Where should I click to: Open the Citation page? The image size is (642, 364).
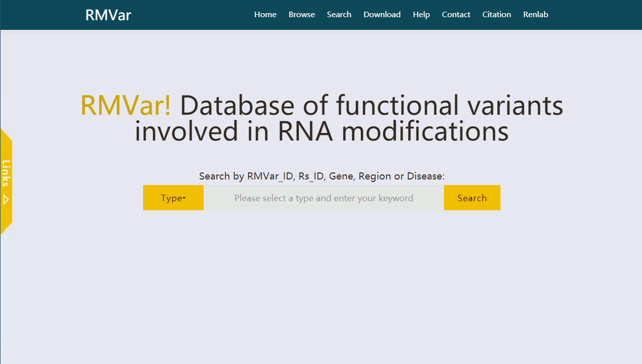(x=496, y=15)
